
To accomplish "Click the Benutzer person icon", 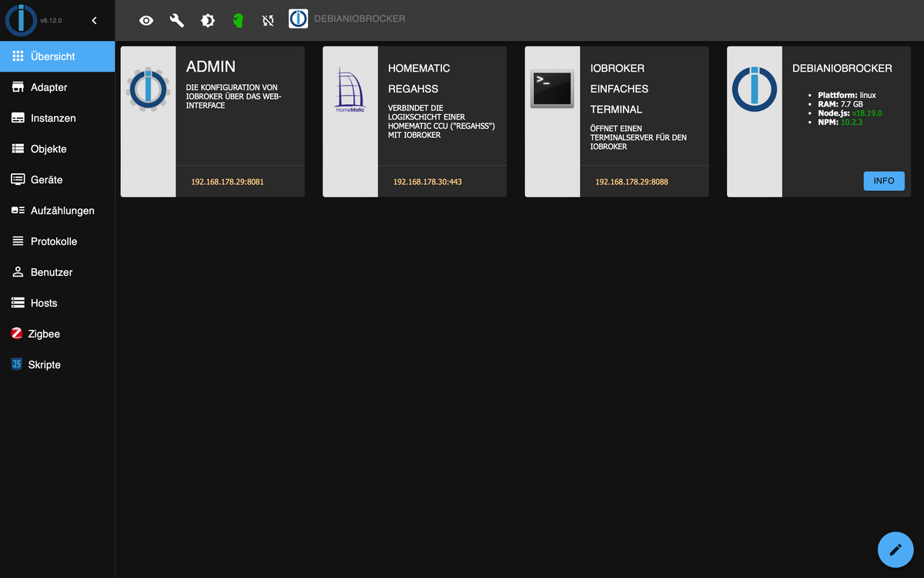I will coord(18,272).
